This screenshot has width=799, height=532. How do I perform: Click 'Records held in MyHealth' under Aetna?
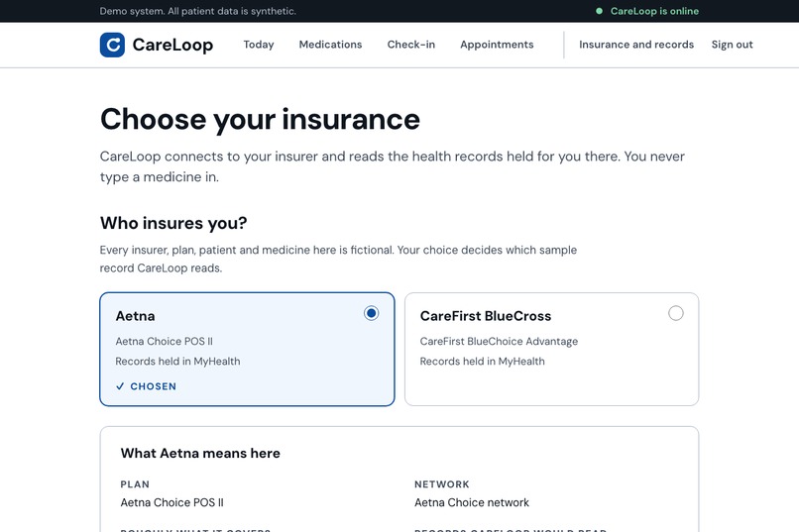pos(177,362)
